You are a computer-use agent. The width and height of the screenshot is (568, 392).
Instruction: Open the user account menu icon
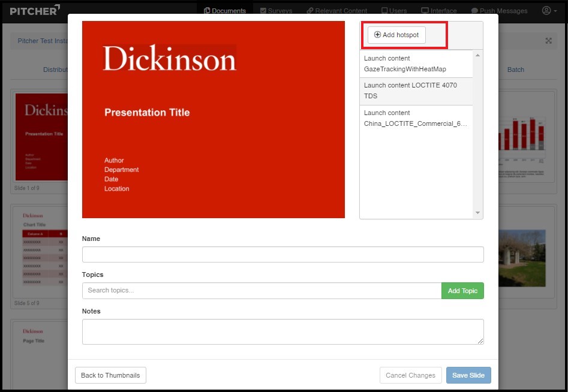pos(549,11)
